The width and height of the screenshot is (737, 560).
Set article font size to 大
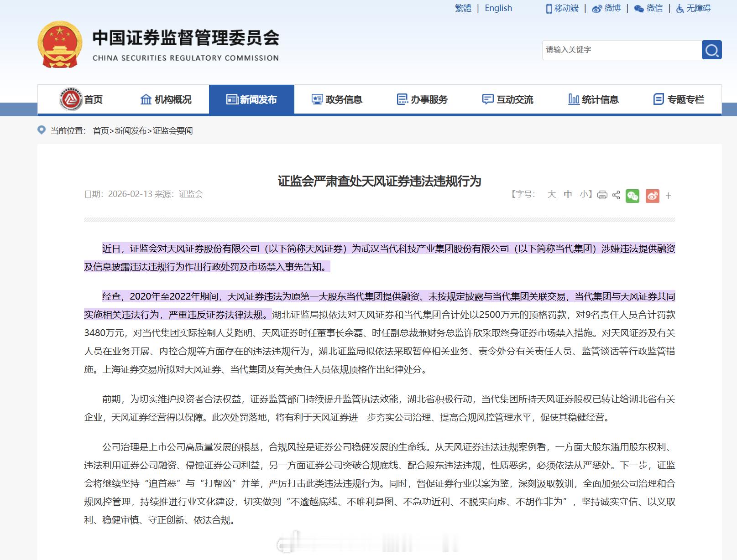552,194
